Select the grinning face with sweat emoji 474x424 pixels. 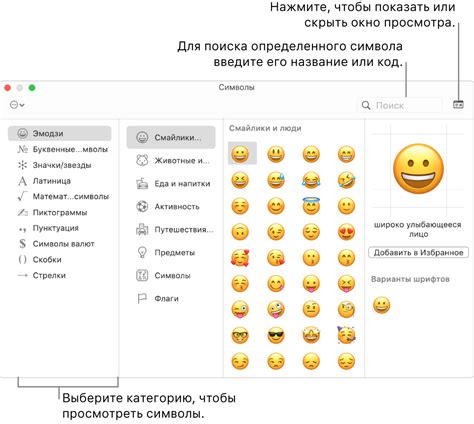(276, 180)
